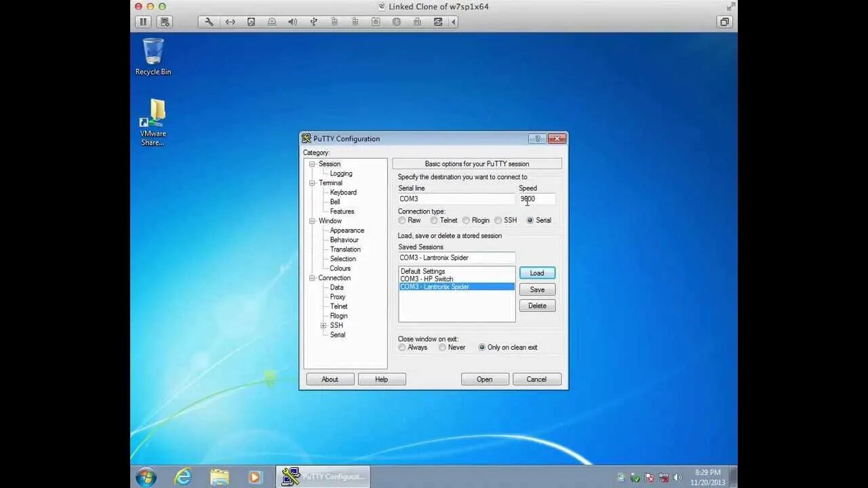The width and height of the screenshot is (868, 488).
Task: Open the Bell category
Action: tap(335, 202)
